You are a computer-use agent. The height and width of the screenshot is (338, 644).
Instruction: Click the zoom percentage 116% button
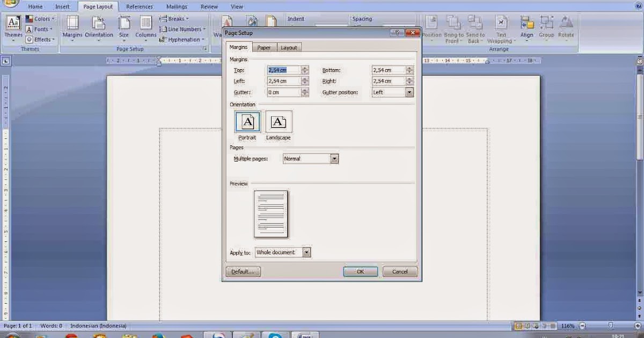tap(568, 326)
